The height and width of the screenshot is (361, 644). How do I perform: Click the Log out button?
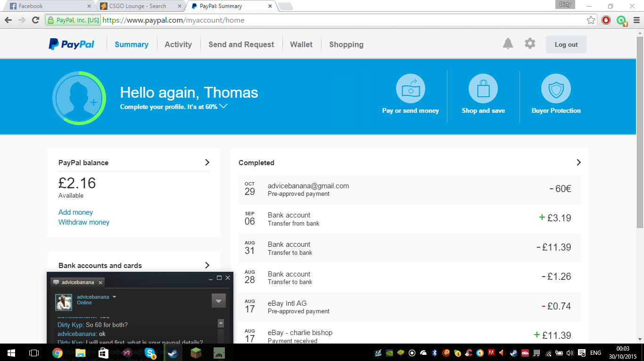click(566, 44)
